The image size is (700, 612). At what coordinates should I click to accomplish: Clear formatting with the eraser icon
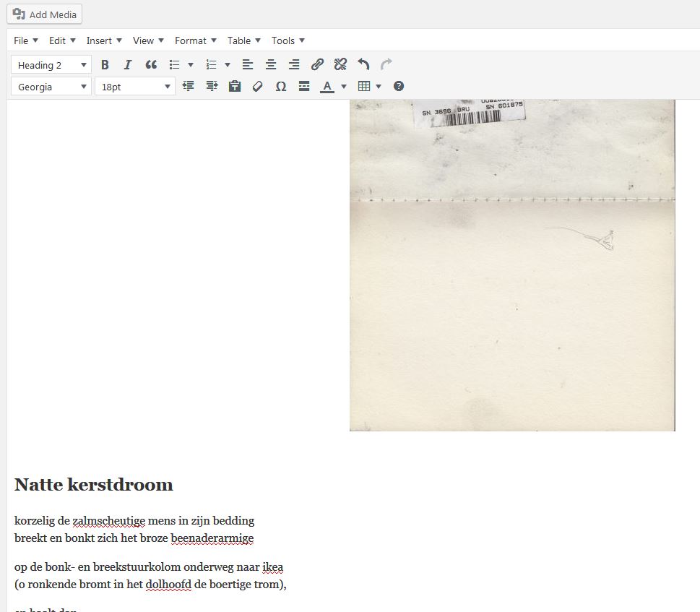[258, 86]
